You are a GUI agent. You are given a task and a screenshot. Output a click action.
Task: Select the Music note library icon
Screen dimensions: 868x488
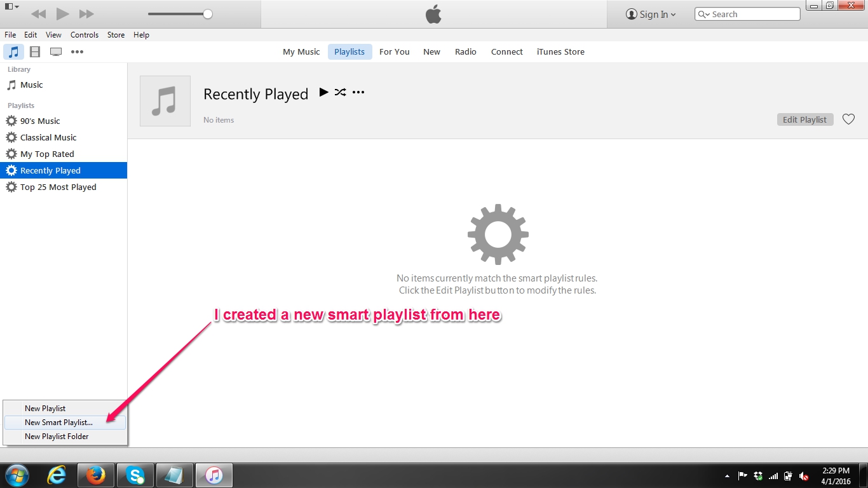click(13, 51)
